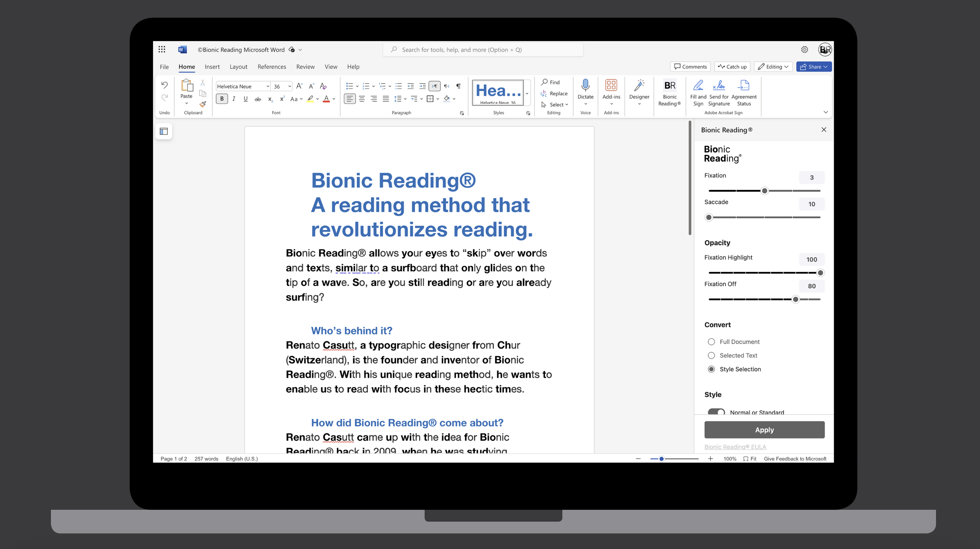Open the font name dropdown
980x549 pixels.
(x=267, y=86)
